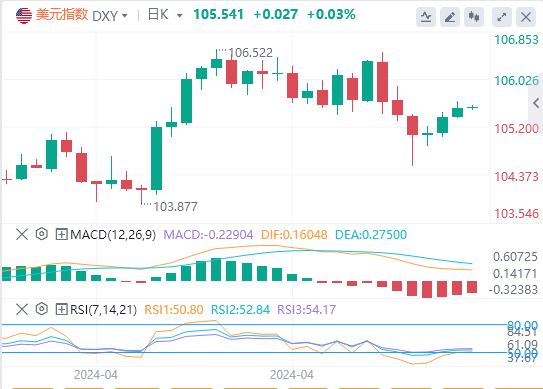Open the 日K timeframe dropdown

coord(165,15)
